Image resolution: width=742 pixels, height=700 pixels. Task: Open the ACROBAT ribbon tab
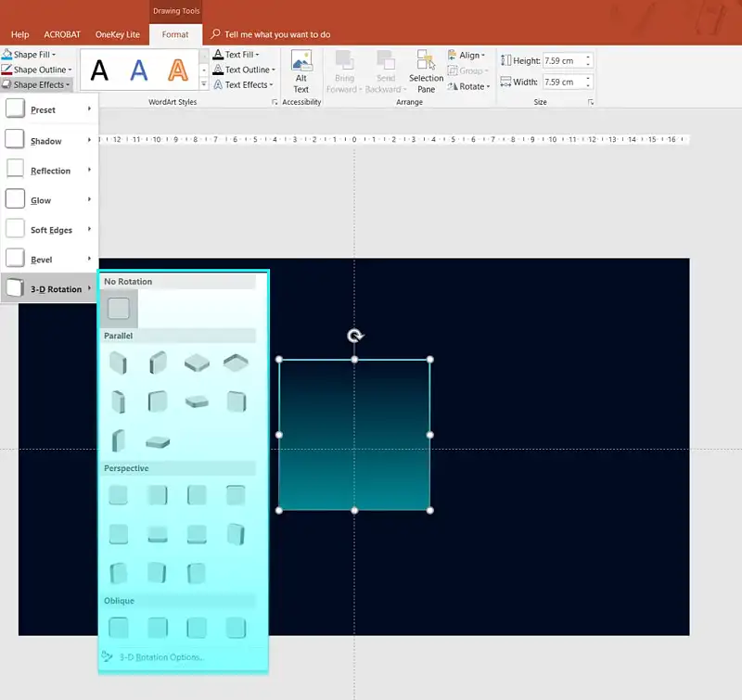click(62, 34)
